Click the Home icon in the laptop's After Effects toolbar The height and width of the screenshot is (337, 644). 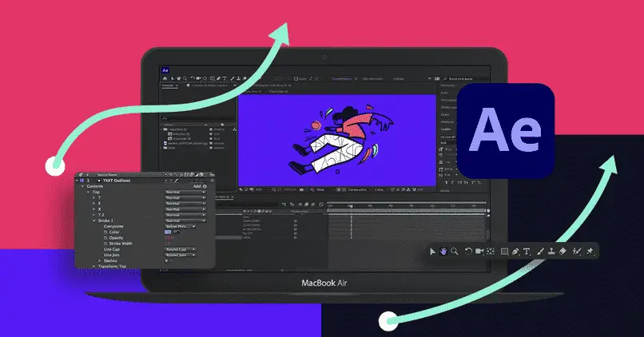[x=165, y=78]
